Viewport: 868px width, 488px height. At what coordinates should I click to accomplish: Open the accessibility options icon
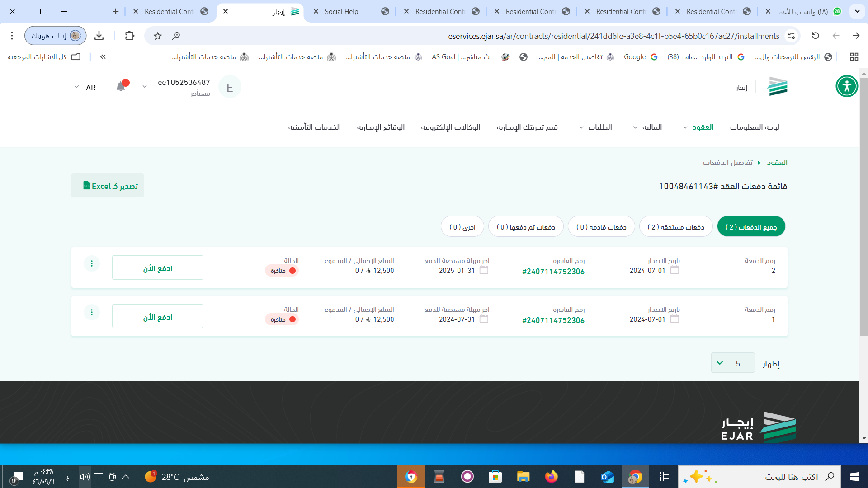click(x=846, y=86)
